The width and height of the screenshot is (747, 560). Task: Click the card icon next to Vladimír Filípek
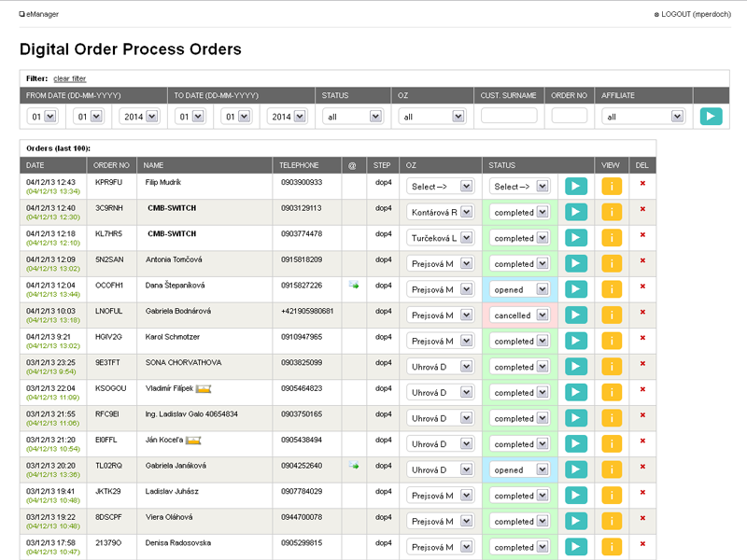204,387
